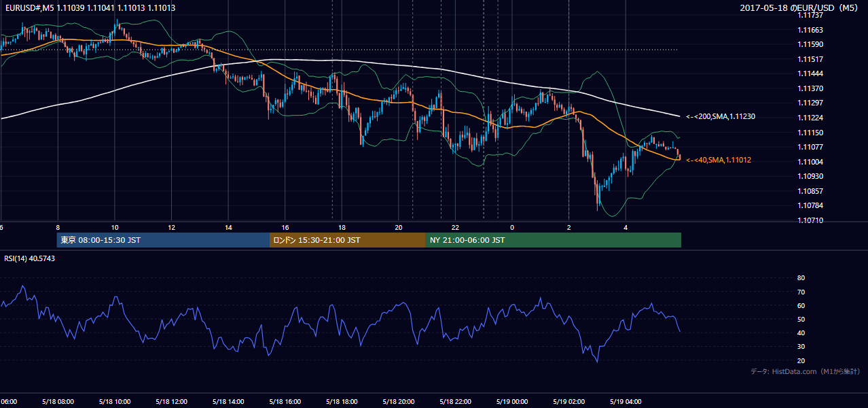Click the ロンドン 15:30-21:00 JST session bar
Viewport: 868px width, 408px height.
pos(347,240)
